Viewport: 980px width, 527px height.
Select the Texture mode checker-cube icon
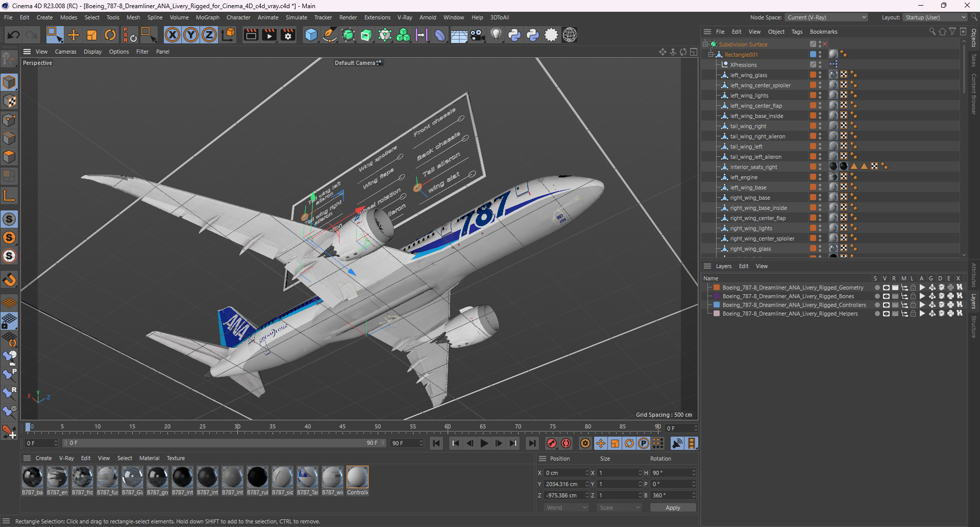9,101
